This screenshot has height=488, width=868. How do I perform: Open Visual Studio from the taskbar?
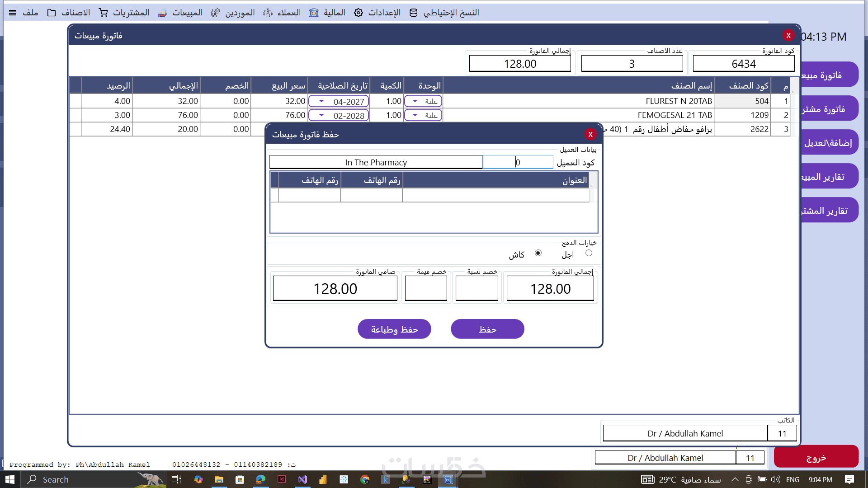click(x=302, y=479)
